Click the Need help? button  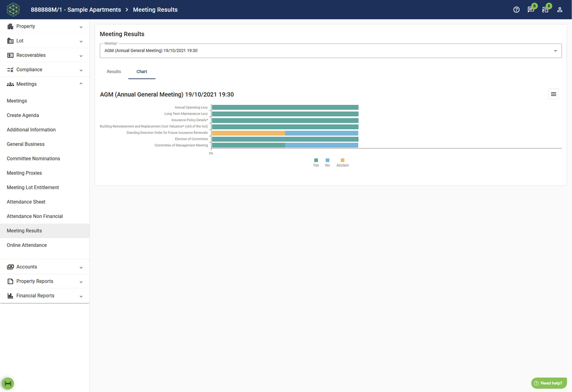click(x=549, y=383)
